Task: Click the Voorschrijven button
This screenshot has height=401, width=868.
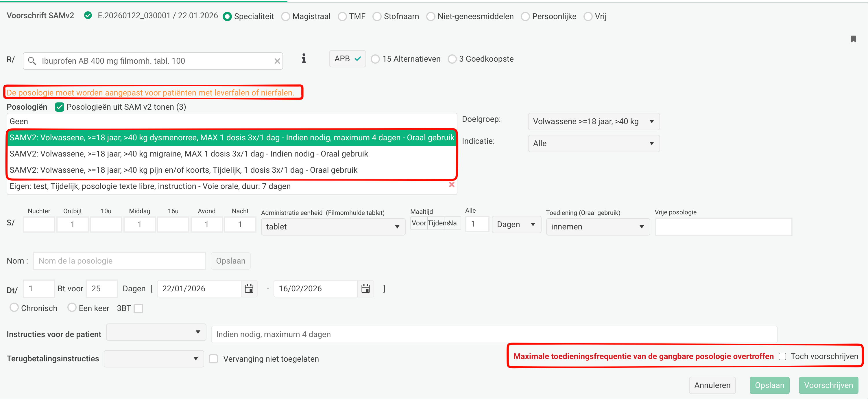Action: 828,385
